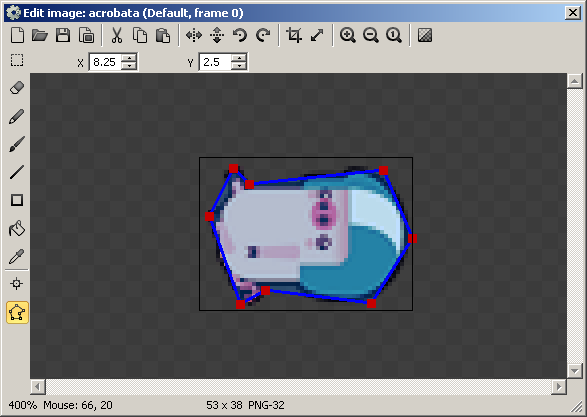587x417 pixels.
Task: Decrease the Y value with down arrow
Action: coord(238,66)
